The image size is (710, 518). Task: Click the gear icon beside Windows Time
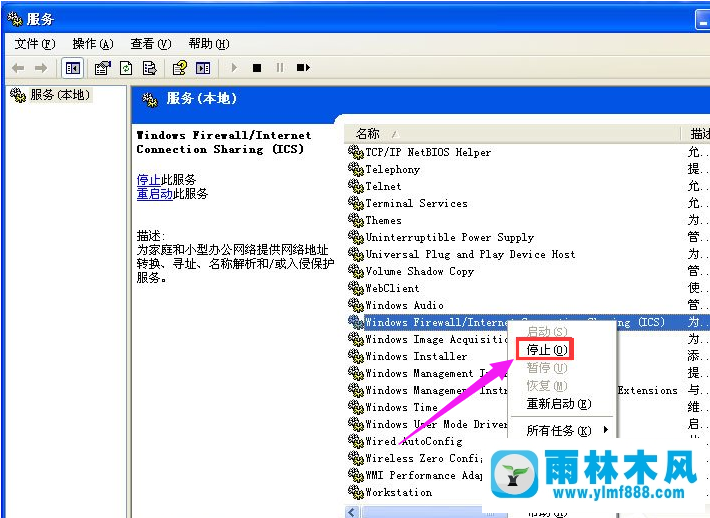[356, 407]
